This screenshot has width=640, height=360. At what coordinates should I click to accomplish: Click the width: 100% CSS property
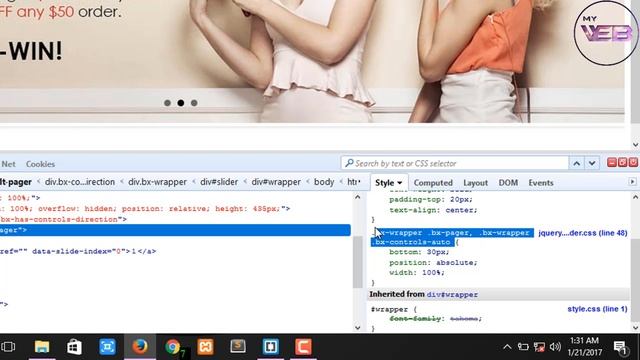[417, 272]
